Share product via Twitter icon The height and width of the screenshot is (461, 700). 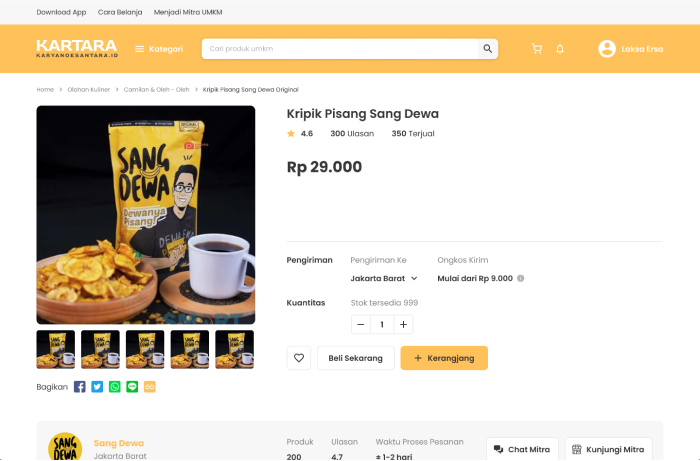(97, 387)
